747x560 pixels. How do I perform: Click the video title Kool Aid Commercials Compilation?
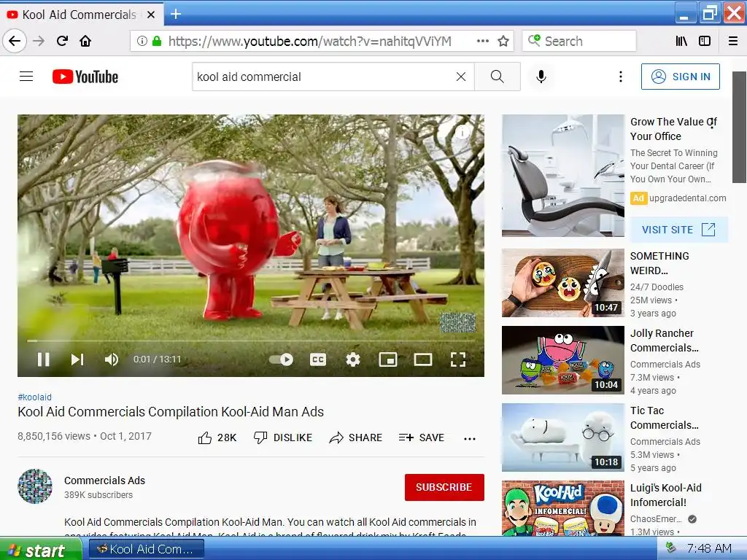point(171,412)
